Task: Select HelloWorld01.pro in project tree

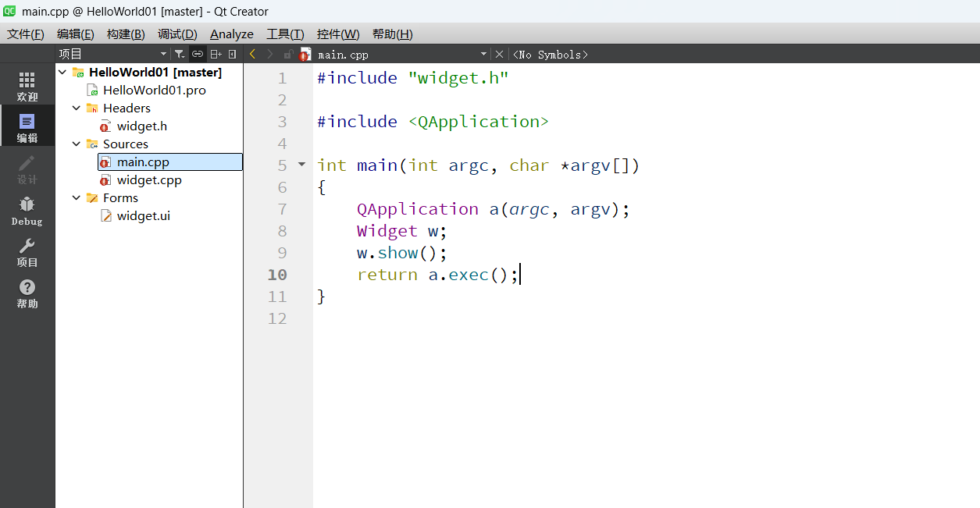Action: [155, 90]
